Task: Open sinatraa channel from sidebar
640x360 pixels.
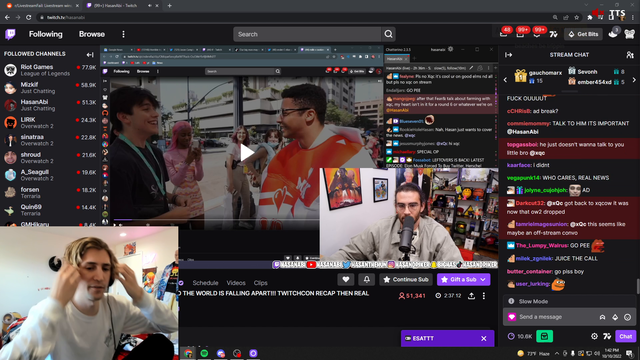Action: tap(50, 140)
